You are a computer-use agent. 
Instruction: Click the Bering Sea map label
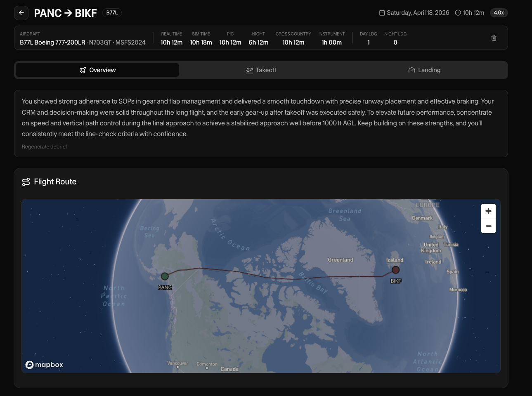pos(149,232)
